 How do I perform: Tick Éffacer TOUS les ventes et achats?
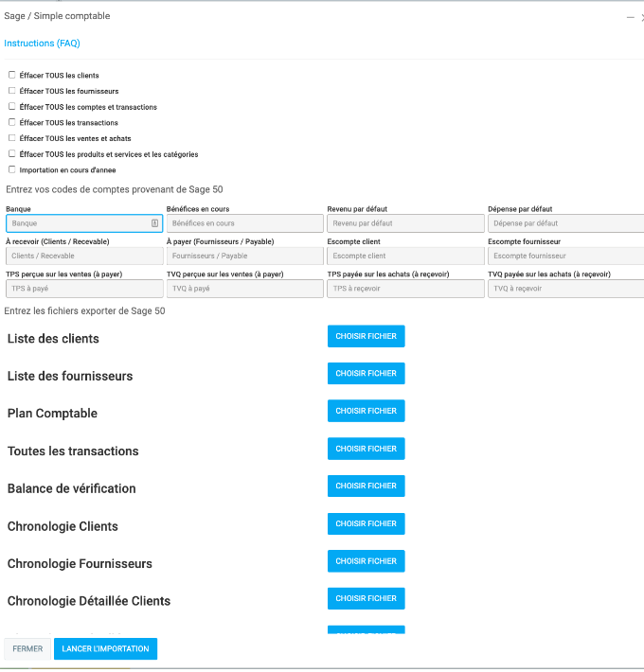point(12,138)
